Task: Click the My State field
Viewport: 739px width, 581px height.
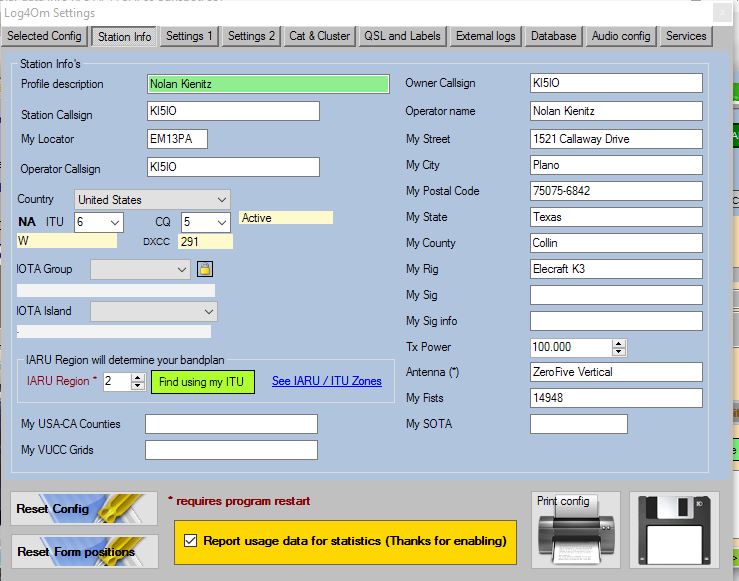Action: 616,217
